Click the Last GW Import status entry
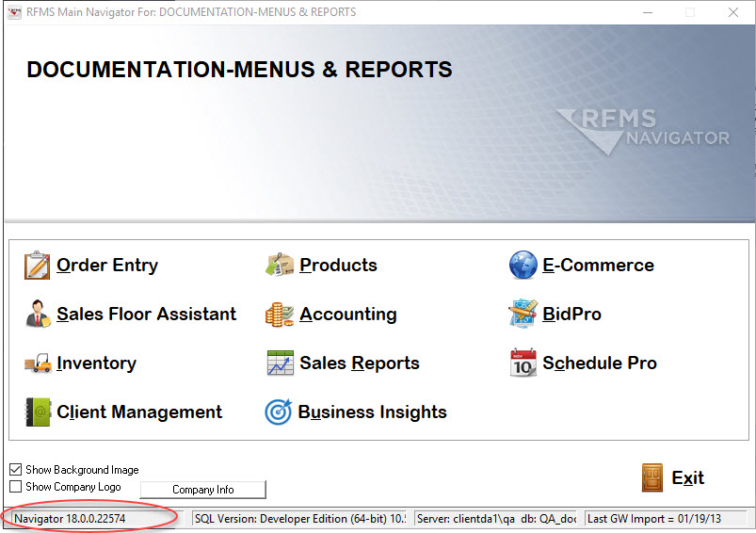The height and width of the screenshot is (533, 756). pos(666,519)
